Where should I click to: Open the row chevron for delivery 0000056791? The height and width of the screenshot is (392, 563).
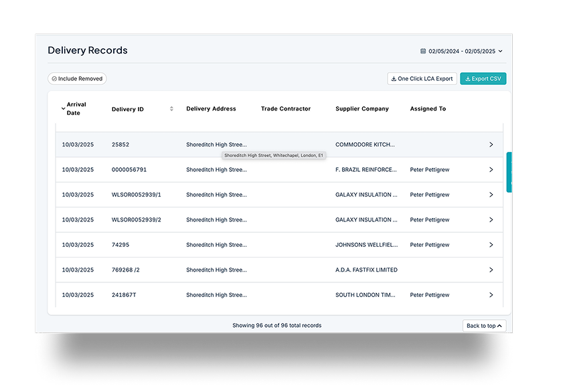491,170
